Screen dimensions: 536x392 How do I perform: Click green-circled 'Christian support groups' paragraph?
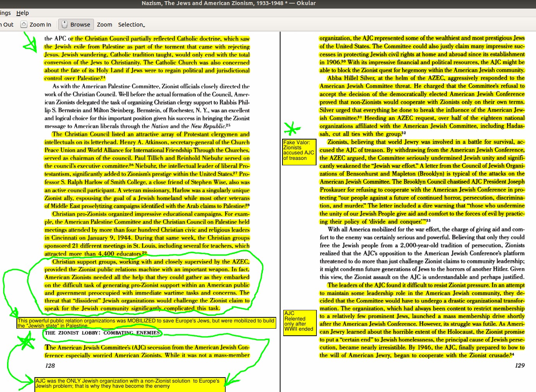point(147,285)
